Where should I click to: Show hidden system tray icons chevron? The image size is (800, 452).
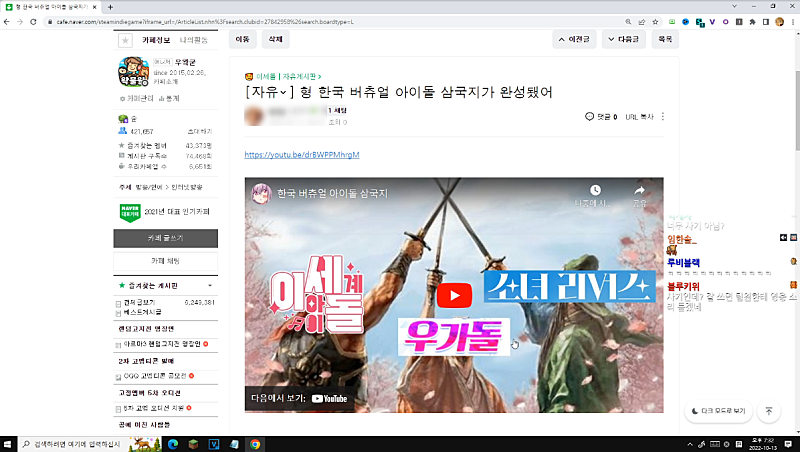point(690,444)
